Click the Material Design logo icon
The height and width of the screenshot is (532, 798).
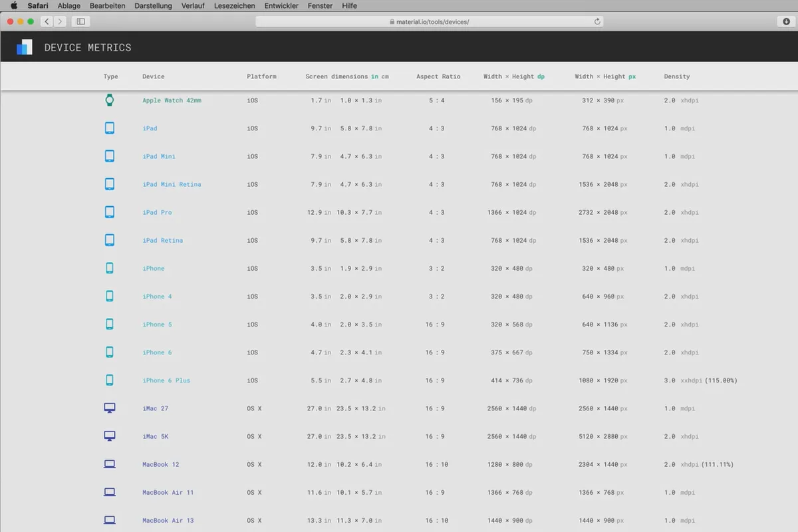tap(25, 47)
